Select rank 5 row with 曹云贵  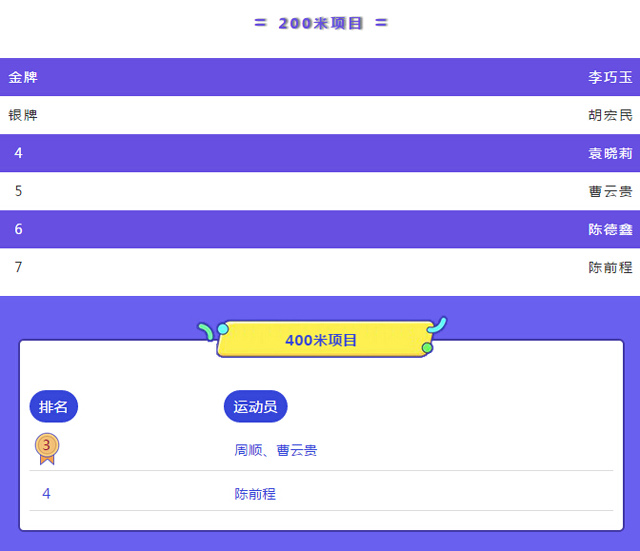pos(320,191)
